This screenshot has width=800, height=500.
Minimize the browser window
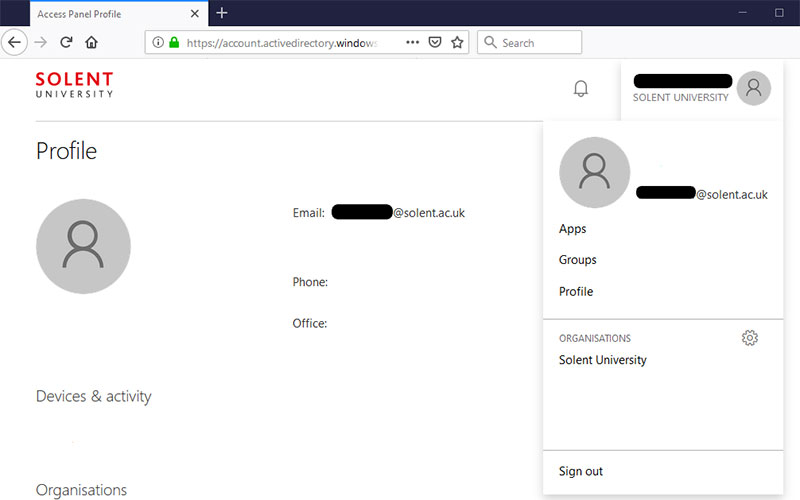(x=742, y=13)
